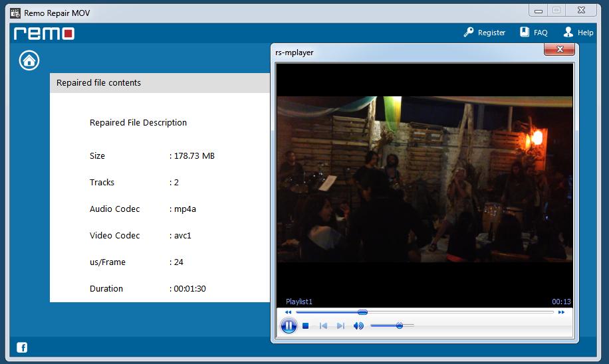Viewport: 609px width, 364px height.
Task: Click the seek bar handle
Action: click(x=362, y=312)
